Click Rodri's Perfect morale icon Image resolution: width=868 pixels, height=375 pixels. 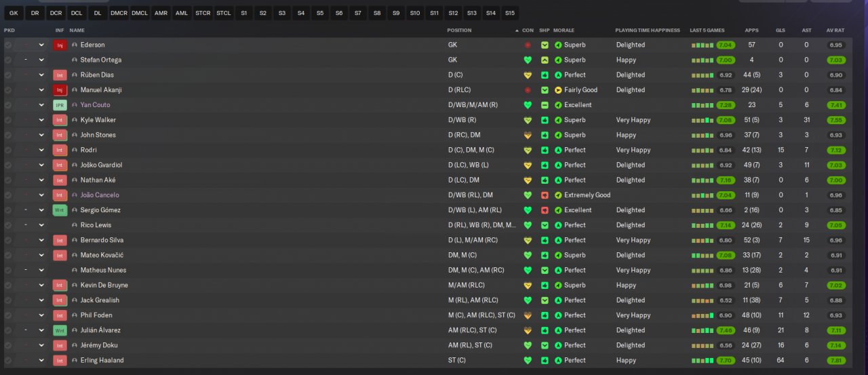[558, 150]
